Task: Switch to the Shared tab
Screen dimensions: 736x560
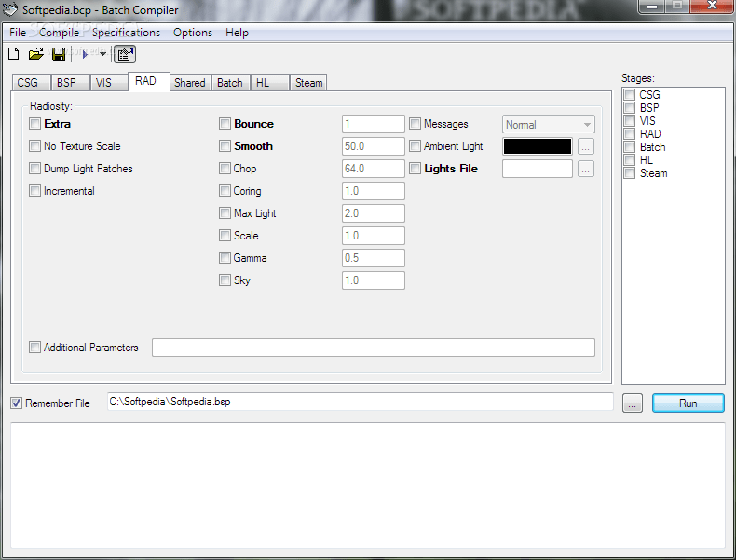Action: coord(190,83)
